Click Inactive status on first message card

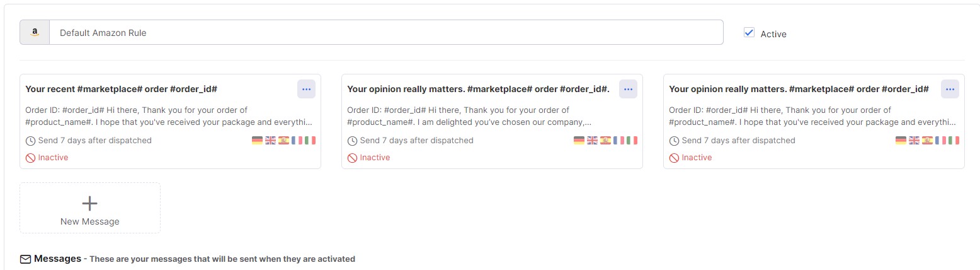click(x=47, y=158)
